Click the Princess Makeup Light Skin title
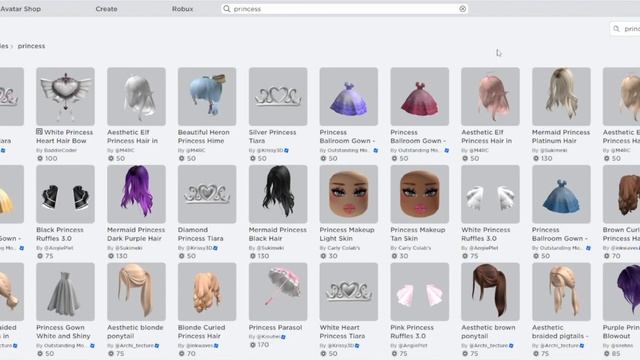This screenshot has width=640, height=360. point(347,234)
